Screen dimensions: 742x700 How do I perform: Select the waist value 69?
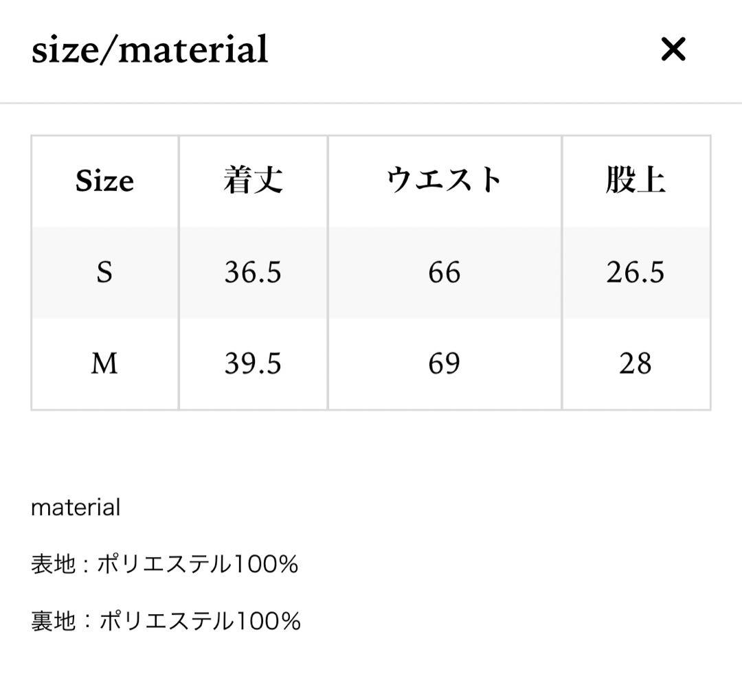[444, 364]
